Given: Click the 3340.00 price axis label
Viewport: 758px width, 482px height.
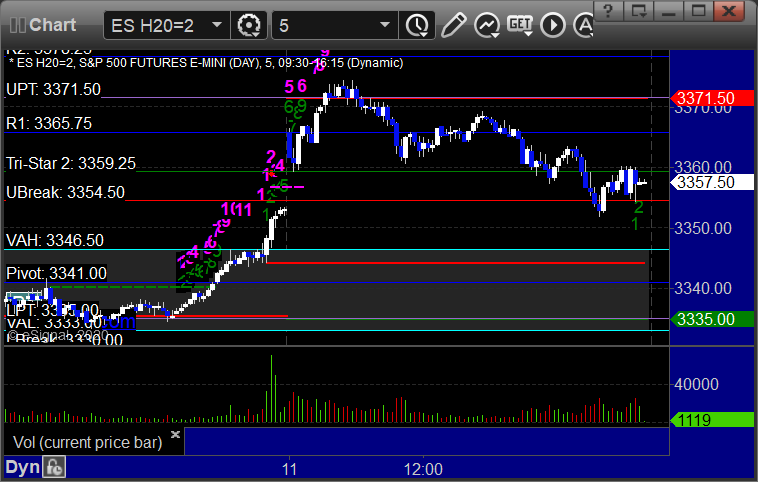Looking at the screenshot, I should 703,289.
